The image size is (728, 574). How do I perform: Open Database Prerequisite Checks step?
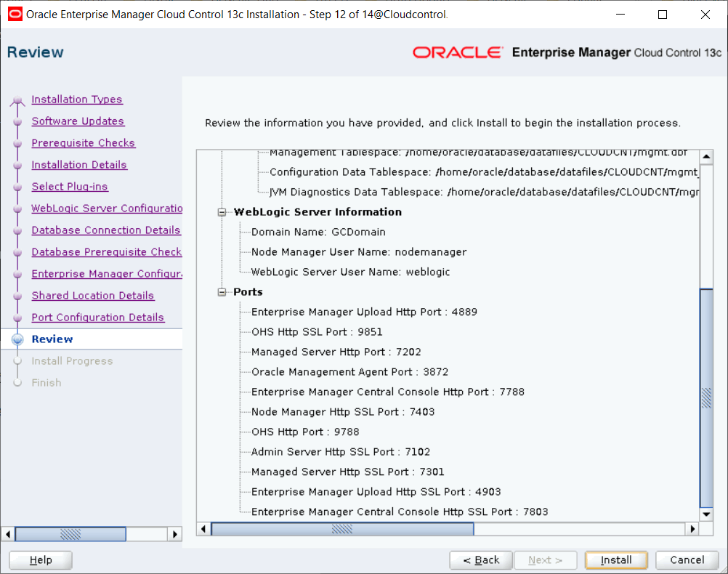coord(107,252)
